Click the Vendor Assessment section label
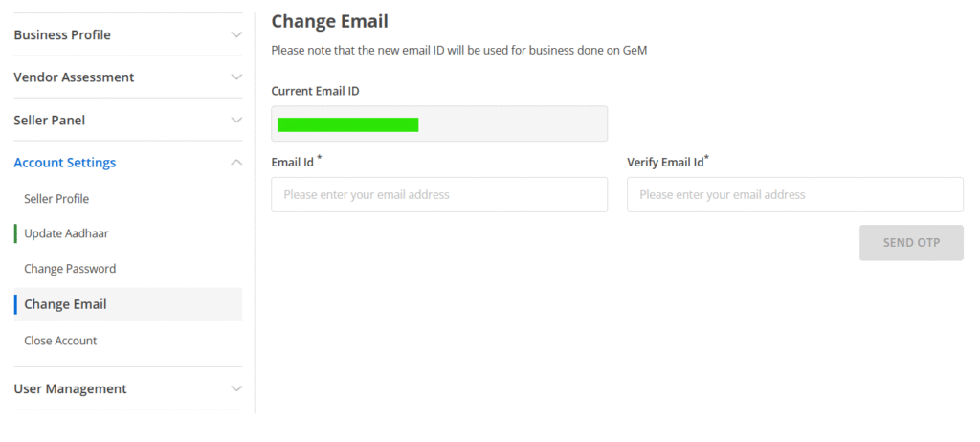980x442 pixels. point(74,77)
